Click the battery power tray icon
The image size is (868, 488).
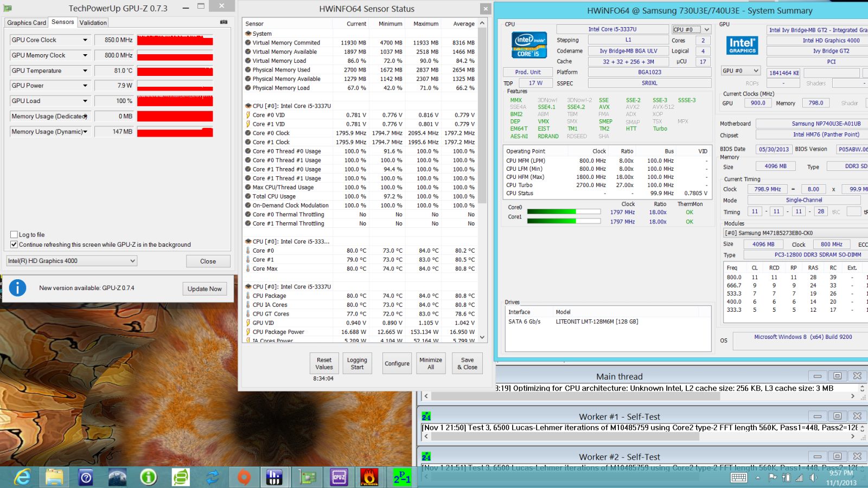pos(787,478)
